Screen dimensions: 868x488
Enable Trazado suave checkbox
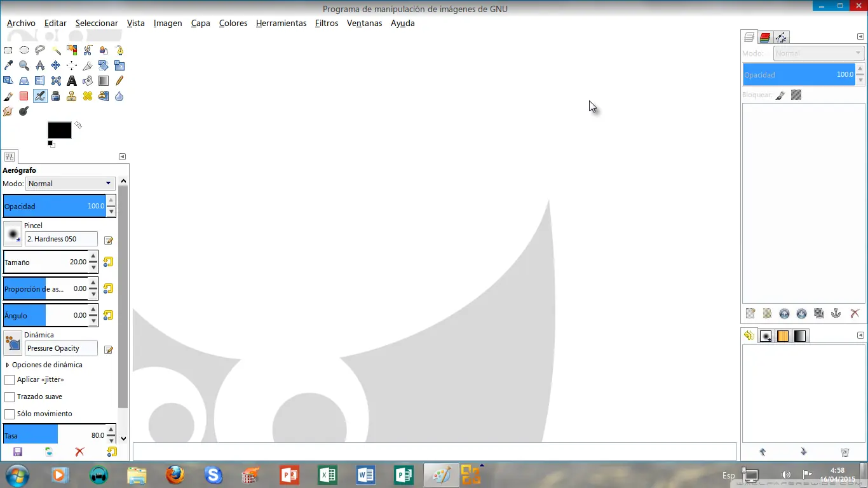click(10, 397)
